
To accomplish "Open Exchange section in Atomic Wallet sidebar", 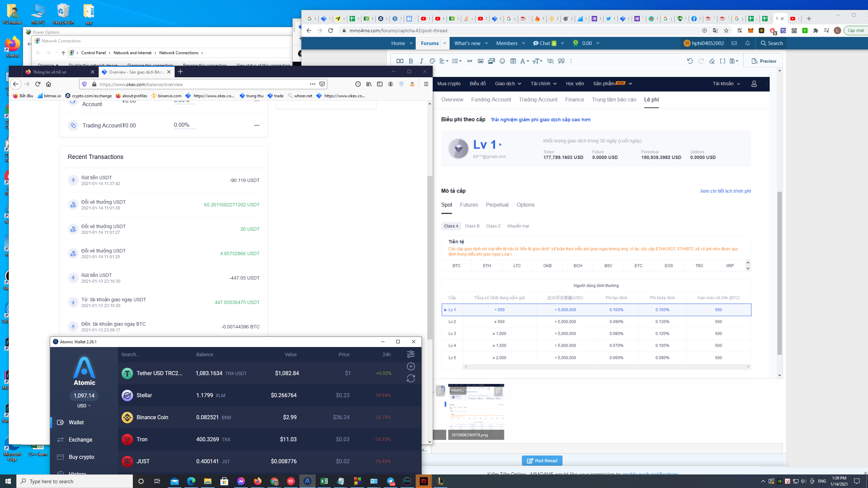I will tap(80, 440).
